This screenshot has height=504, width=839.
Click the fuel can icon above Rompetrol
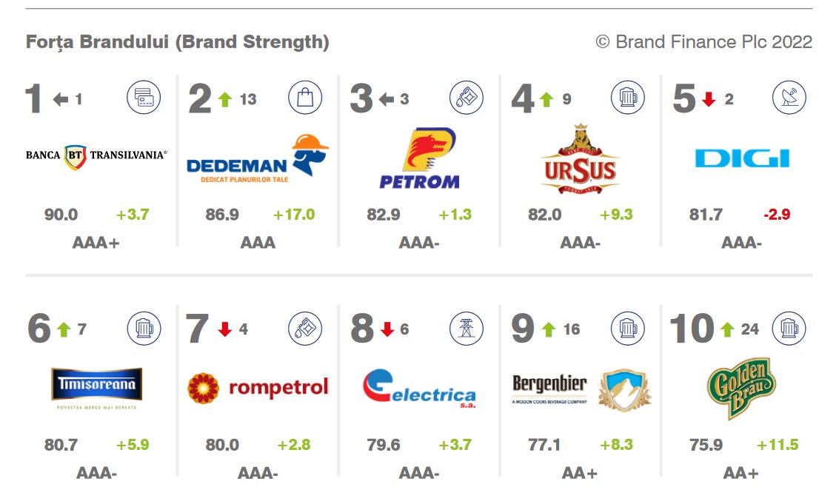click(x=305, y=328)
